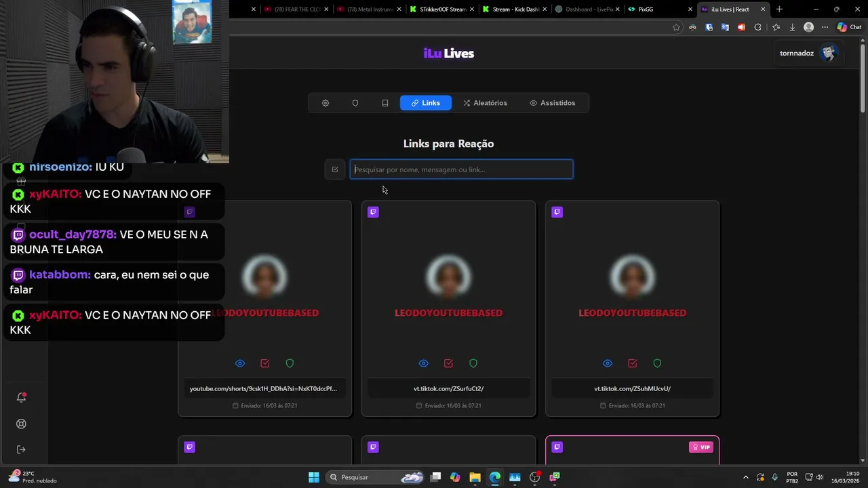Image resolution: width=868 pixels, height=488 pixels.
Task: Open Microsoft Edge from taskbar
Action: click(x=495, y=477)
